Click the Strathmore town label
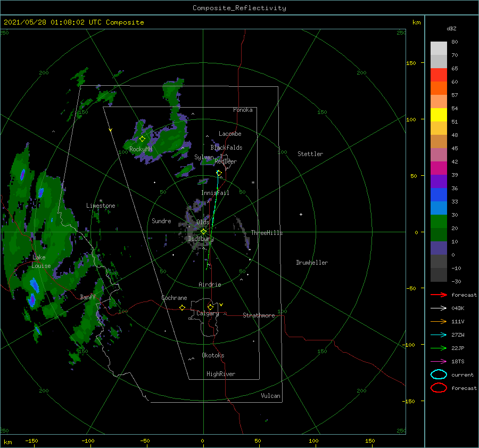479x448 pixels. (259, 315)
